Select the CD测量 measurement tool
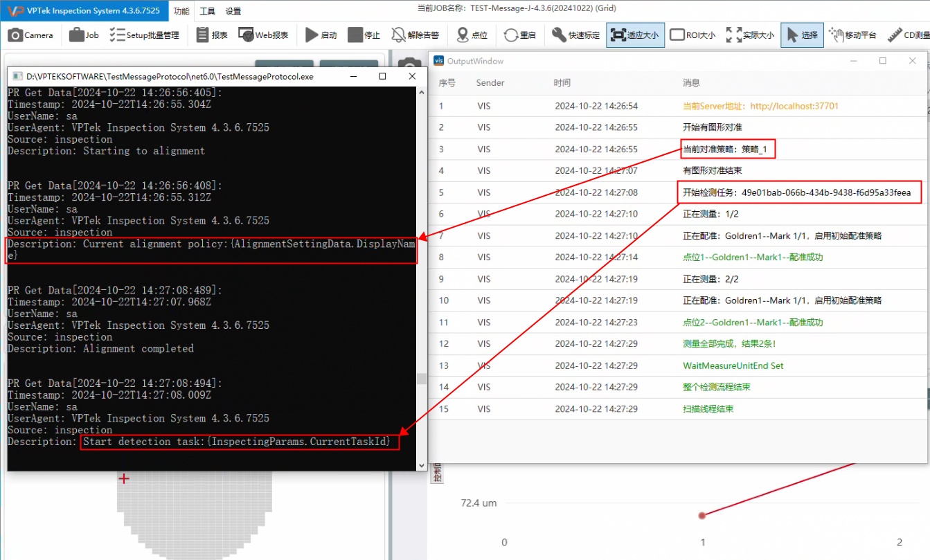The height and width of the screenshot is (560, 930). click(908, 35)
